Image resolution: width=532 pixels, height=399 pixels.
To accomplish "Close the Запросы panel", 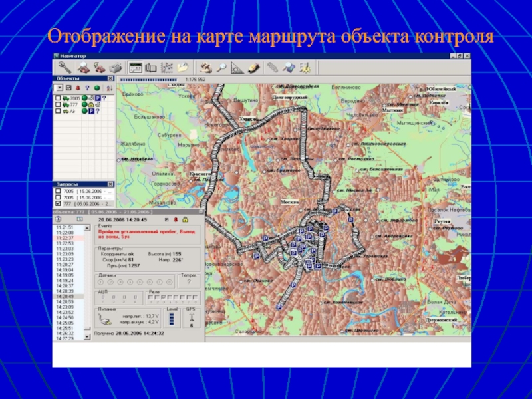I will [x=110, y=184].
